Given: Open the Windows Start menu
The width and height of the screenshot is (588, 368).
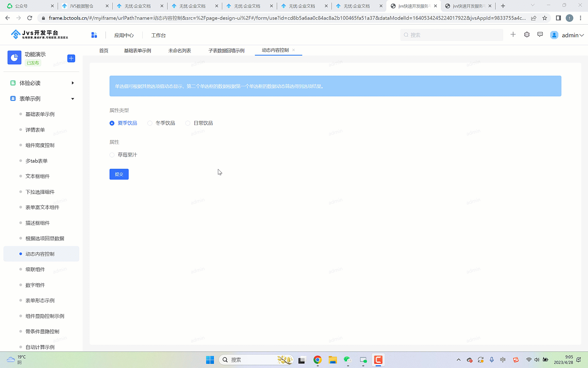Looking at the screenshot, I should tap(210, 360).
